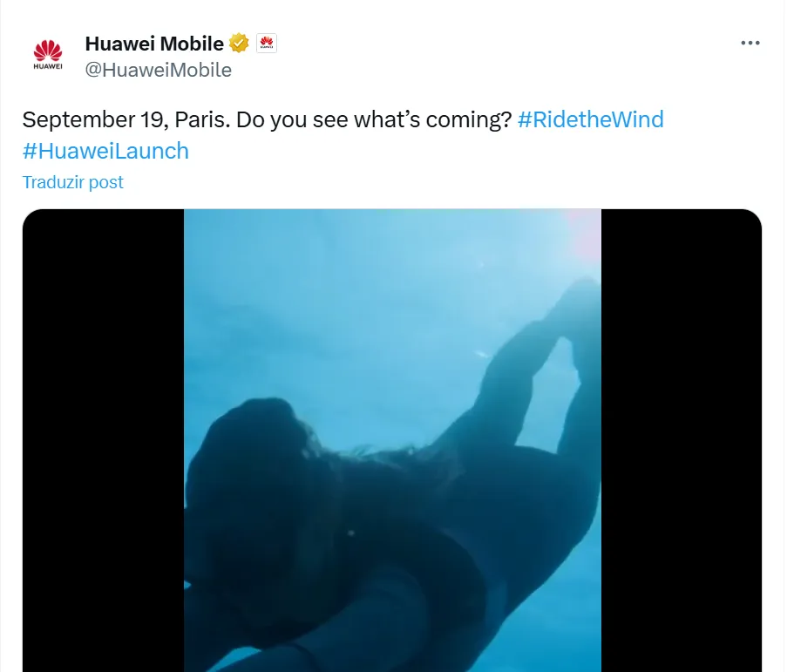Click the left black letterbox bar of the video
The width and height of the screenshot is (794, 672).
104,440
